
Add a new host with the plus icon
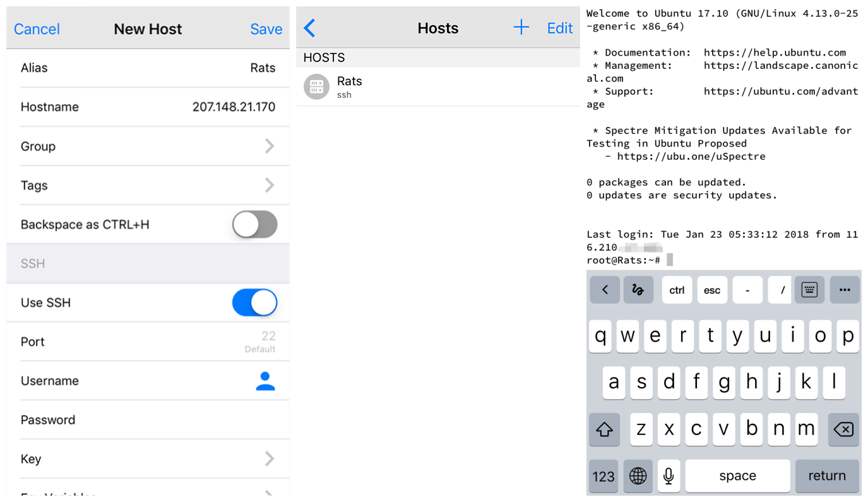pyautogui.click(x=521, y=27)
